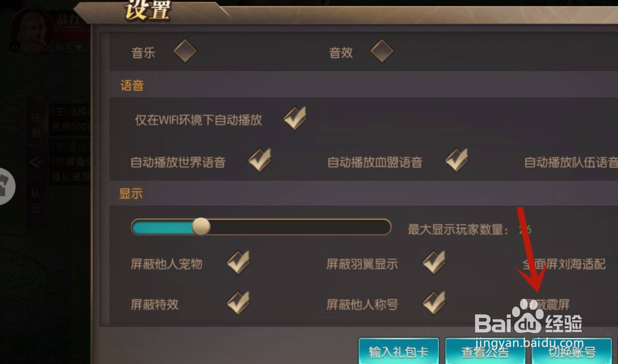Screen dimensions: 618x364
Task: Expand the dropdown arrow under the avatar
Action: pos(79,48)
